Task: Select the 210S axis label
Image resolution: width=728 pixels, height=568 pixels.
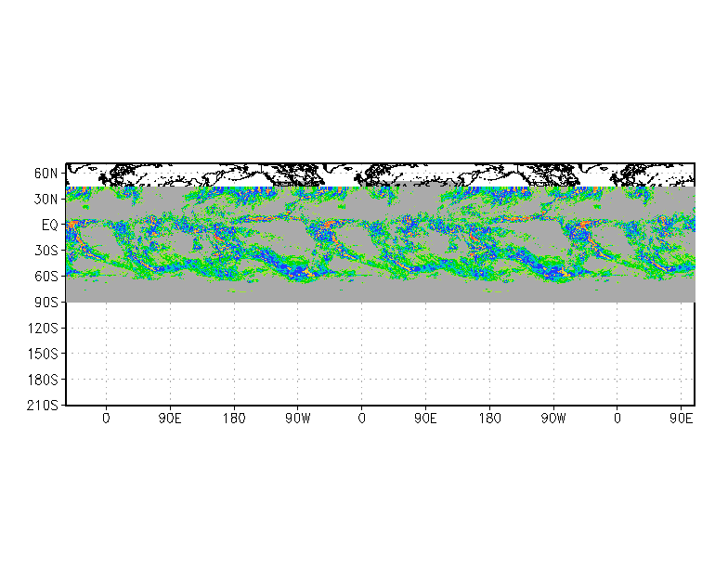Action: click(x=43, y=405)
